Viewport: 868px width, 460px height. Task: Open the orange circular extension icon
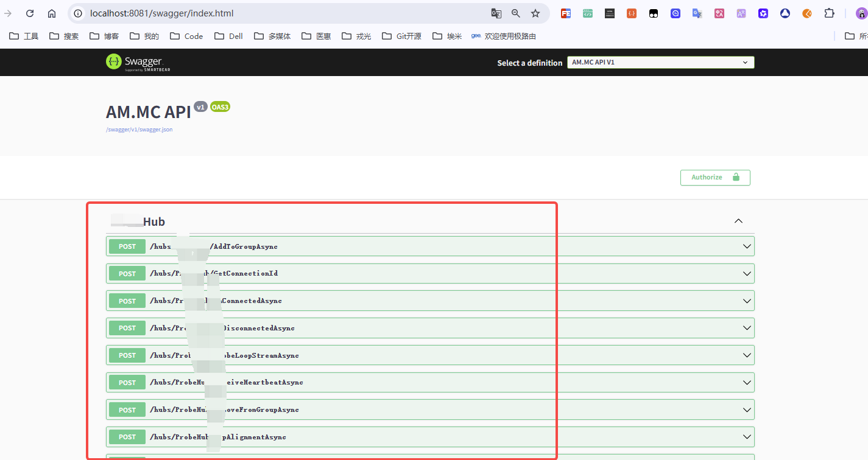[807, 13]
